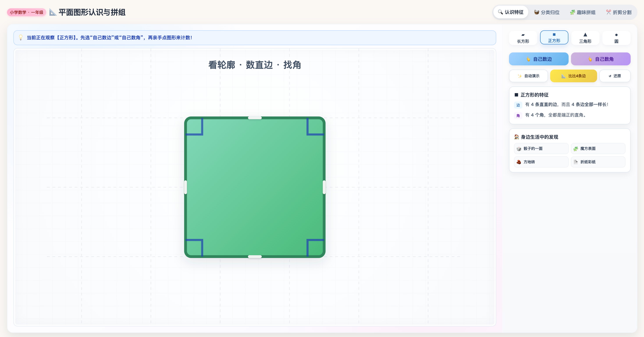Click the 小学数学 · 一年级 badge
Viewport: 644px width, 337px height.
point(27,12)
